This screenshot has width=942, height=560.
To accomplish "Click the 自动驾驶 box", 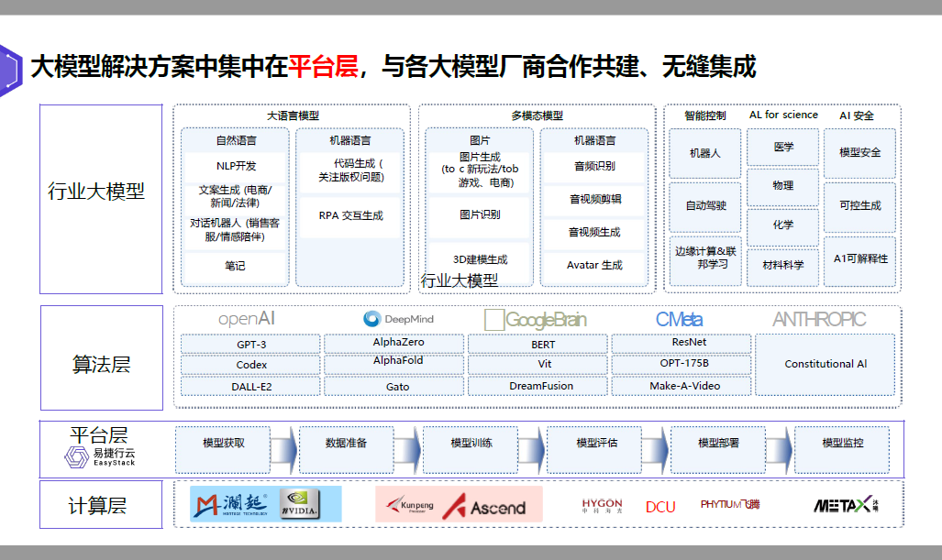I will (705, 206).
